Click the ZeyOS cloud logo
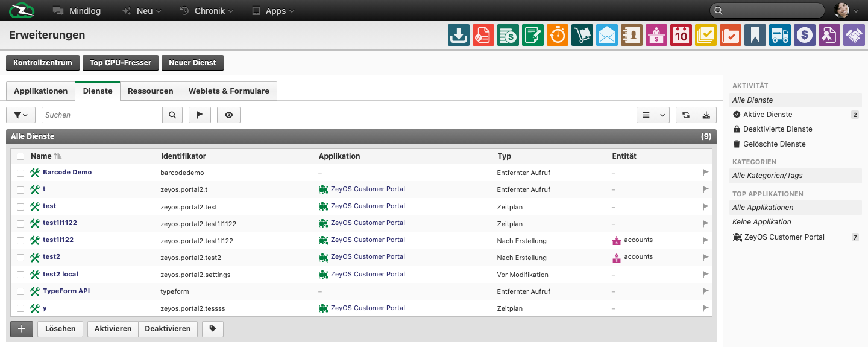 [22, 10]
